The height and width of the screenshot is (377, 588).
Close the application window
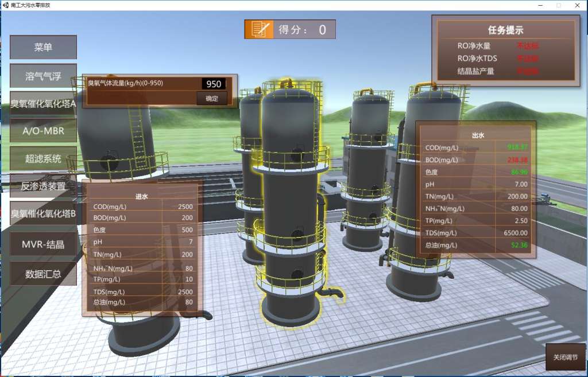[578, 5]
